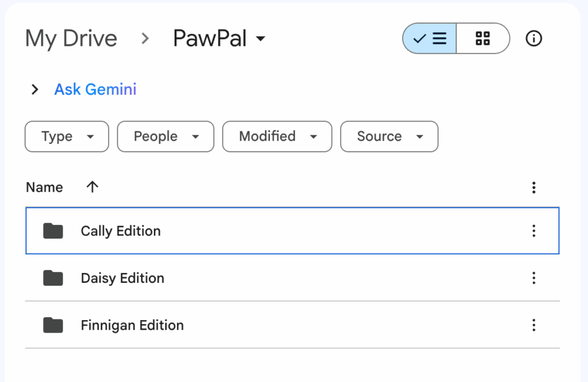The height and width of the screenshot is (382, 588).
Task: Navigate to My Drive via breadcrumb
Action: pyautogui.click(x=71, y=38)
